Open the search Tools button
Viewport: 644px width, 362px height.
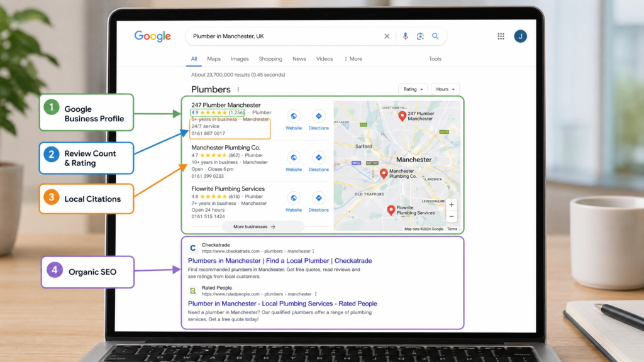[x=435, y=58]
